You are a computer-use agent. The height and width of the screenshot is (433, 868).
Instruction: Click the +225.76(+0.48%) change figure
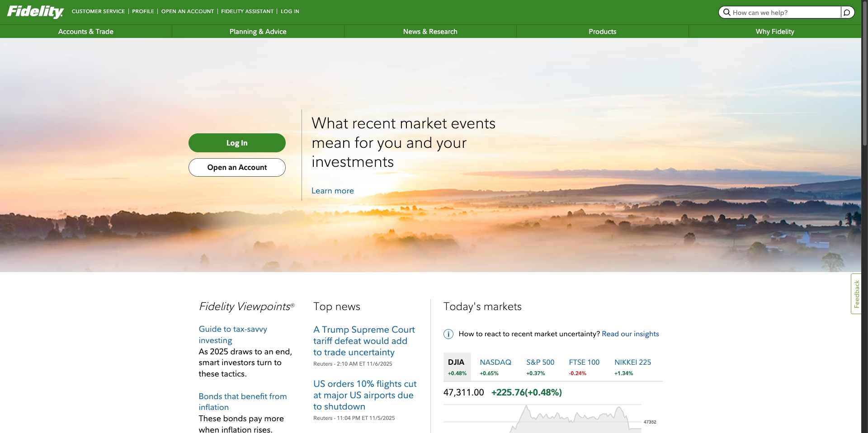527,392
